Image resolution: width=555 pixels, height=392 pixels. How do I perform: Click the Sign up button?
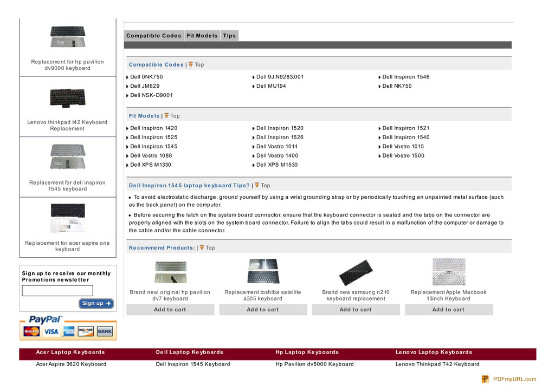tap(96, 303)
